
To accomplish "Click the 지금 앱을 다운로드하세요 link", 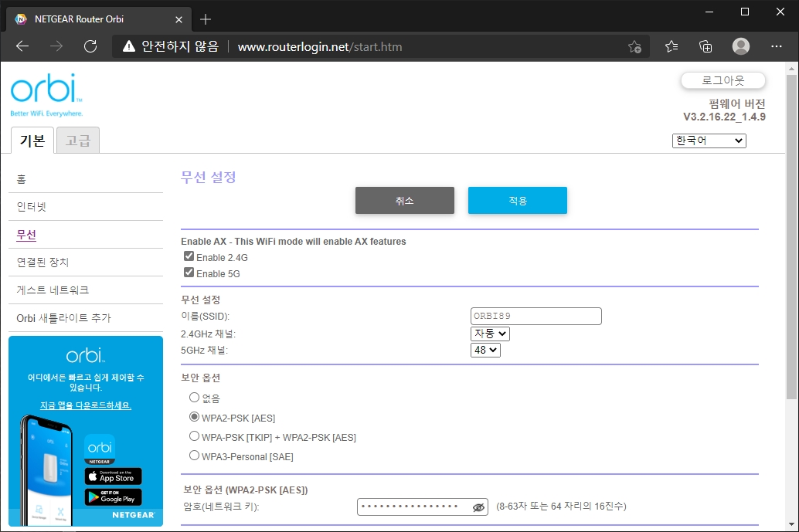I will (x=86, y=405).
